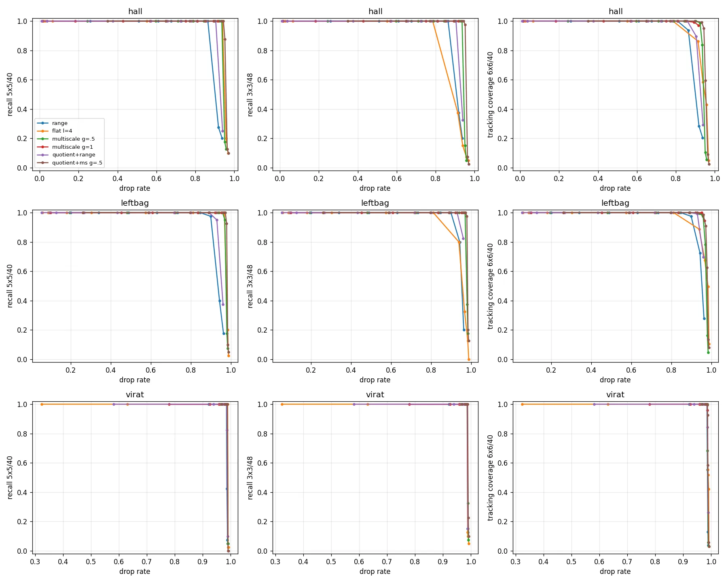Select the "recall 3x3/48" axis label of the virat plot
Viewport: 728px width, 582px height.
250,478
